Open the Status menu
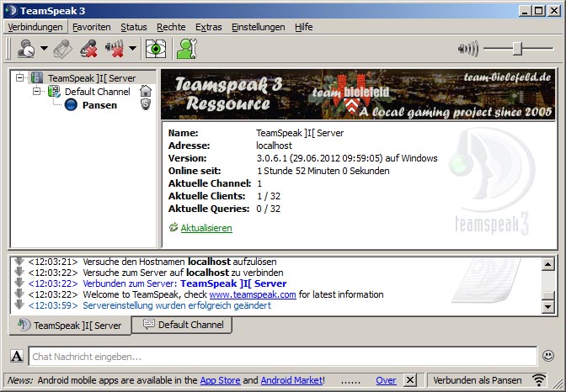This screenshot has width=566, height=392. [134, 27]
